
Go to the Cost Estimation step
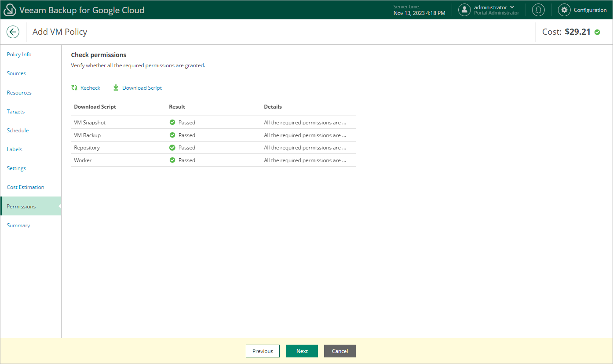26,187
